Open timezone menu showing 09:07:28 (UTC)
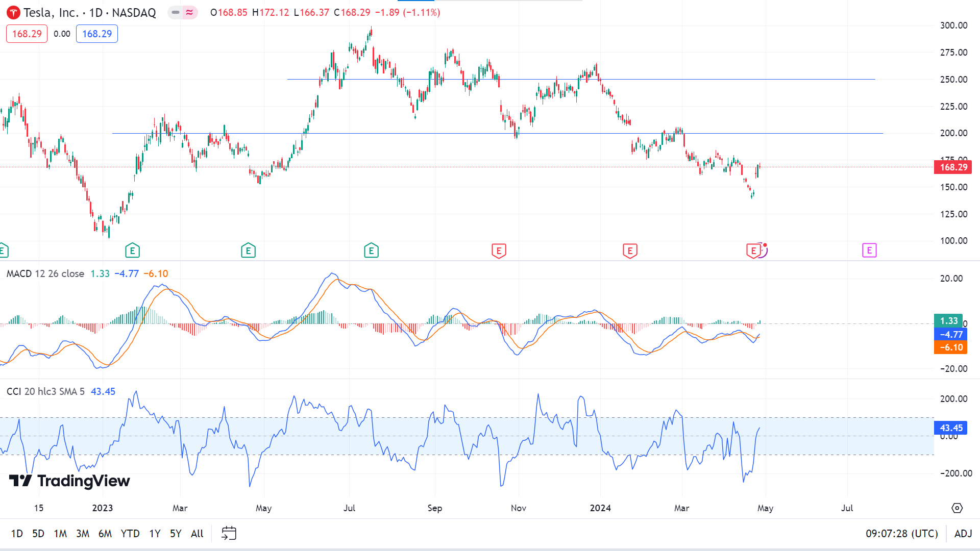The height and width of the screenshot is (551, 980). [902, 534]
